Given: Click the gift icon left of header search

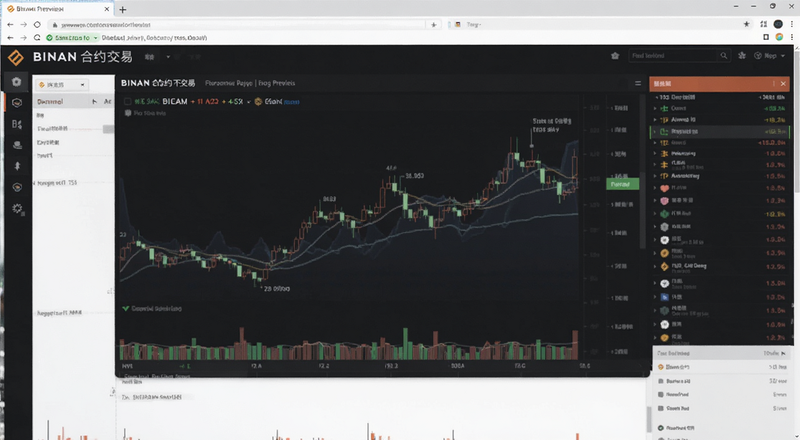Looking at the screenshot, I should (615, 56).
